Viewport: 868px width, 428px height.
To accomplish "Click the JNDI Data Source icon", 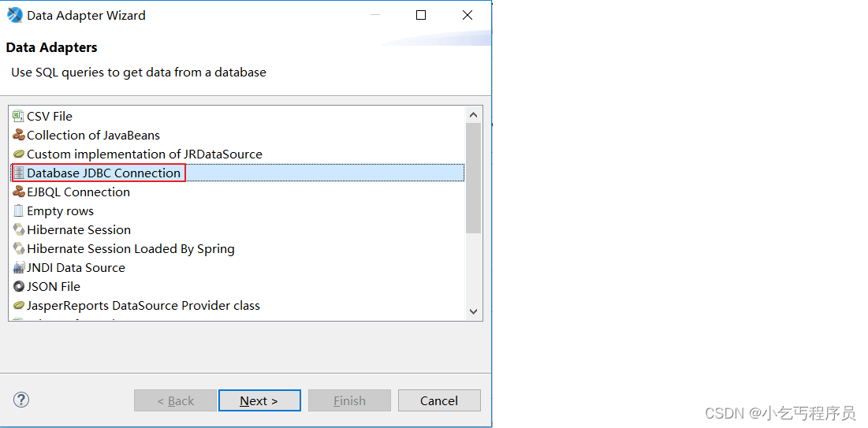I will pyautogui.click(x=18, y=267).
